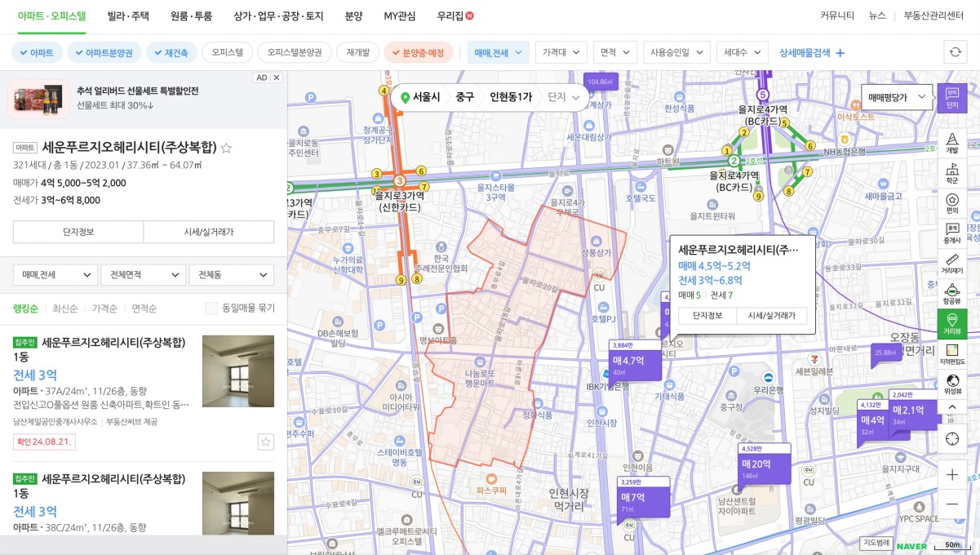Viewport: 980px width, 555px height.
Task: Open the 부동산관리센터 link
Action: click(x=933, y=16)
